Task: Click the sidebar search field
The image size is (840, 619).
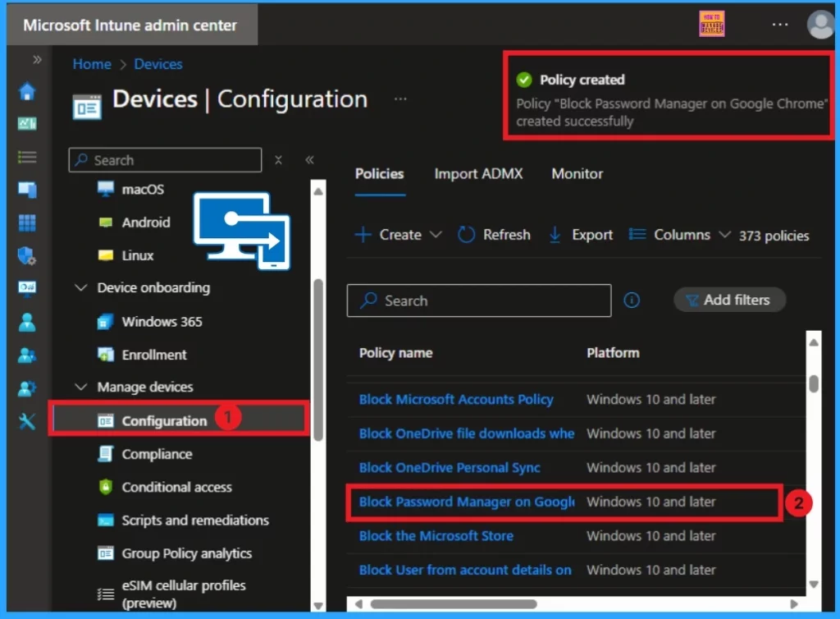Action: tap(165, 160)
